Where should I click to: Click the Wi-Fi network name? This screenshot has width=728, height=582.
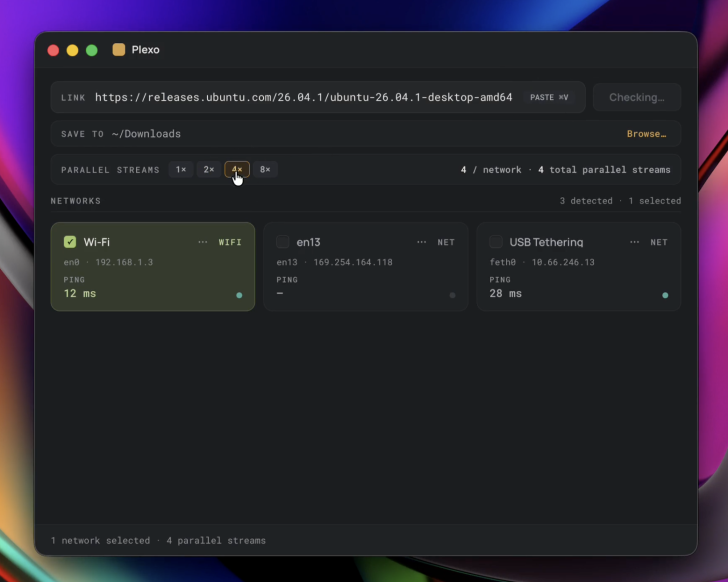tap(97, 242)
